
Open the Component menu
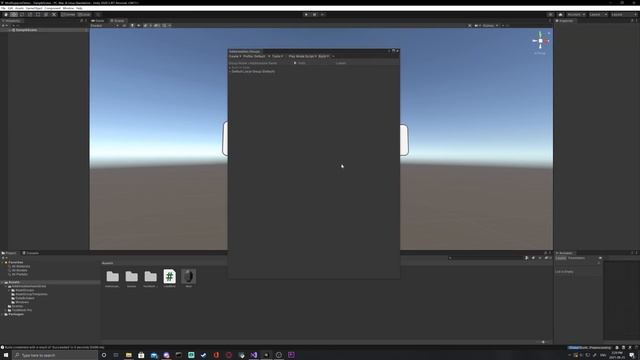pyautogui.click(x=53, y=8)
